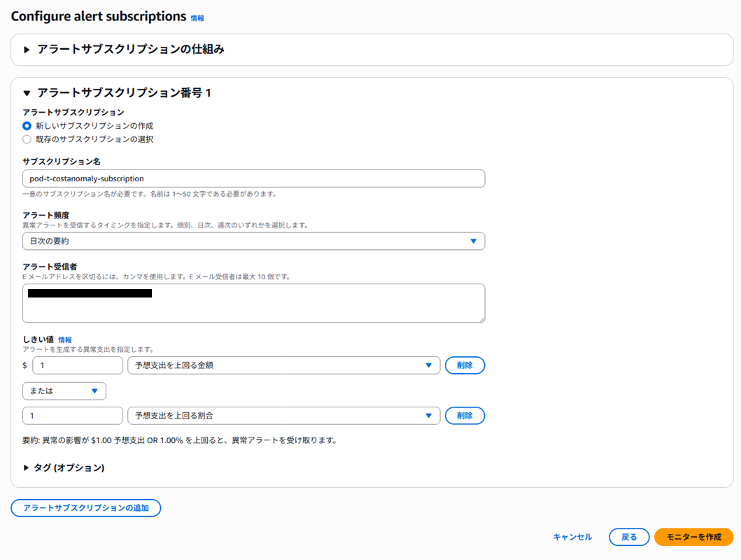The image size is (741, 560).
Task: Click the dollar amount threshold input
Action: (x=78, y=365)
